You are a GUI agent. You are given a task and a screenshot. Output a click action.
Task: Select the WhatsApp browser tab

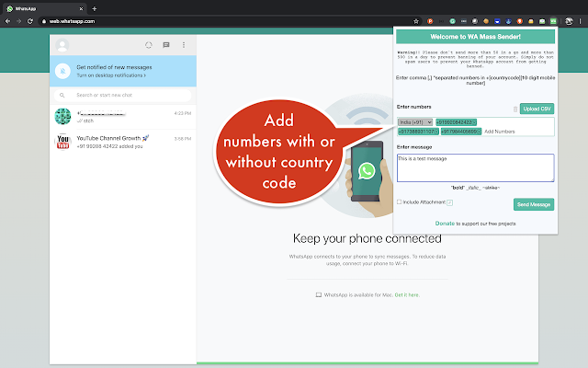(44, 8)
